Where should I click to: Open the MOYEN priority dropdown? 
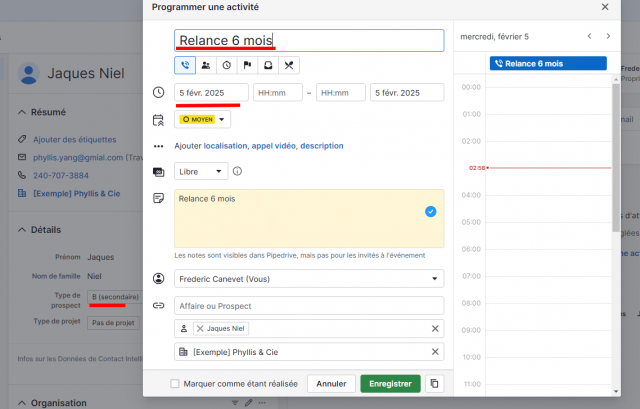pyautogui.click(x=202, y=120)
